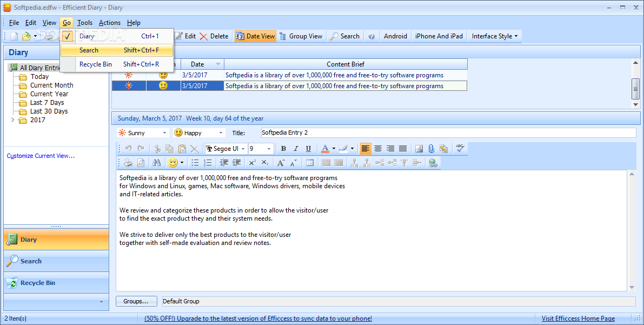Open the Visit Efficcess Home Page link

pos(578,319)
